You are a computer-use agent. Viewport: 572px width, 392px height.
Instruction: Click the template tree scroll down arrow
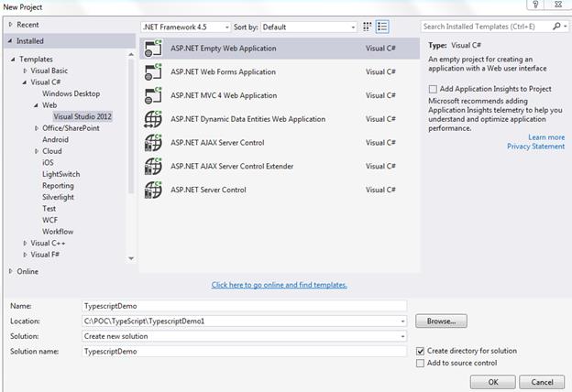[131, 258]
